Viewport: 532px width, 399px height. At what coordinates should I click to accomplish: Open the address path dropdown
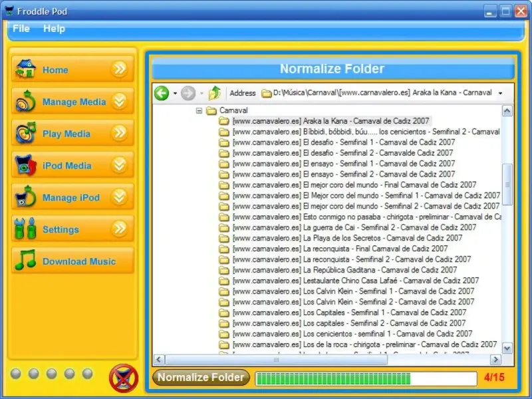tap(501, 93)
